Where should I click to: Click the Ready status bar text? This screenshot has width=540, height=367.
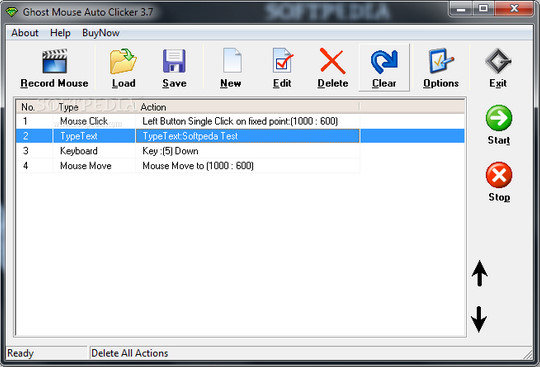[20, 353]
